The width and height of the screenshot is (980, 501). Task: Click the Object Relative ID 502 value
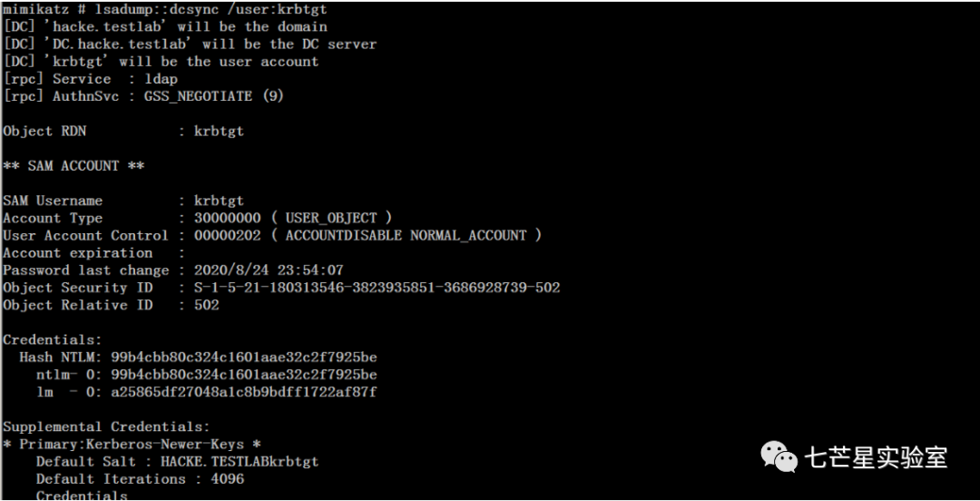[206, 305]
